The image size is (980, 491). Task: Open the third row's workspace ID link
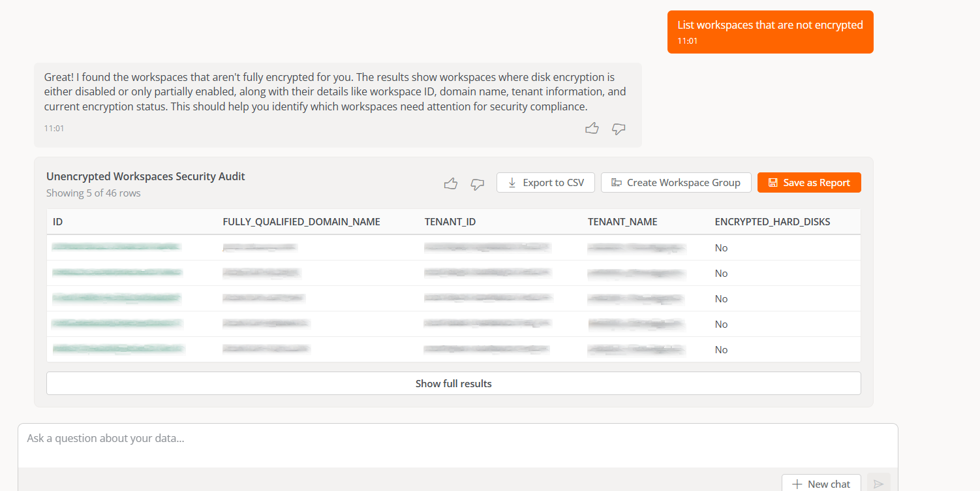[x=115, y=298]
